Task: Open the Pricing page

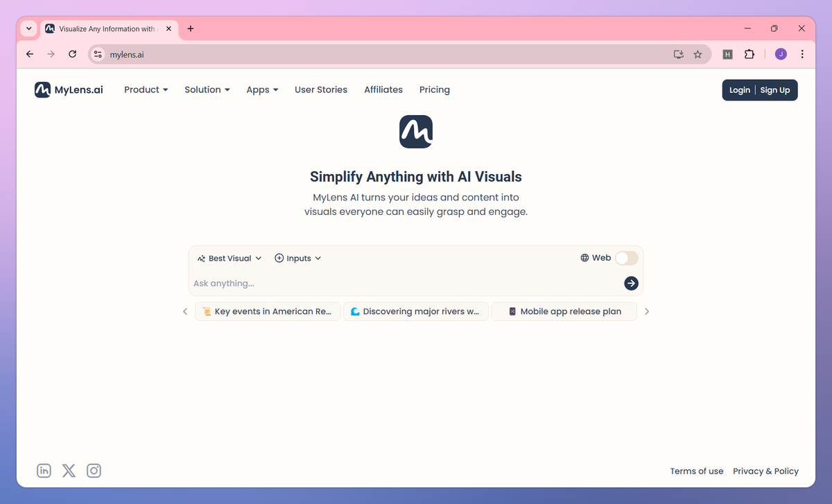Action: pos(435,89)
